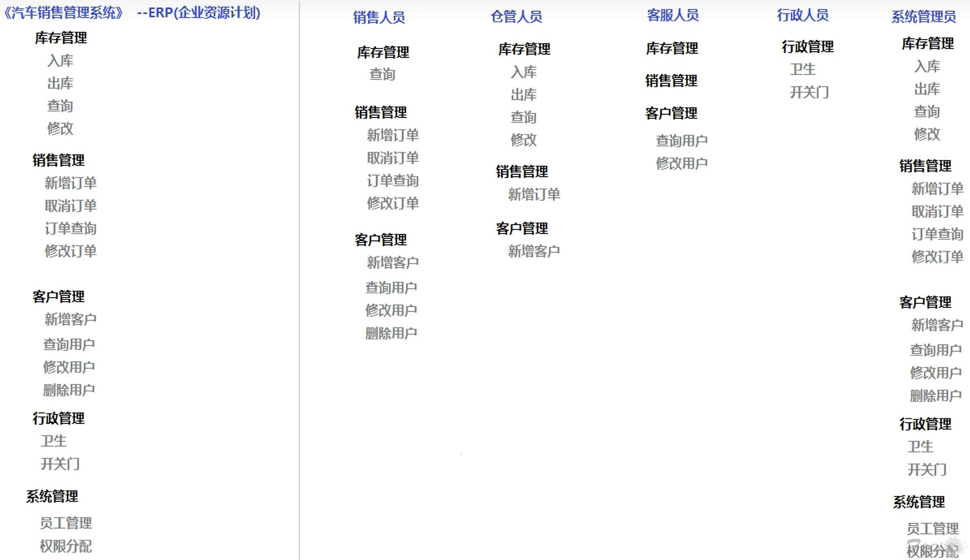The width and height of the screenshot is (970, 560).
Task: Click 修改用户 under 销售人员
Action: click(x=391, y=310)
